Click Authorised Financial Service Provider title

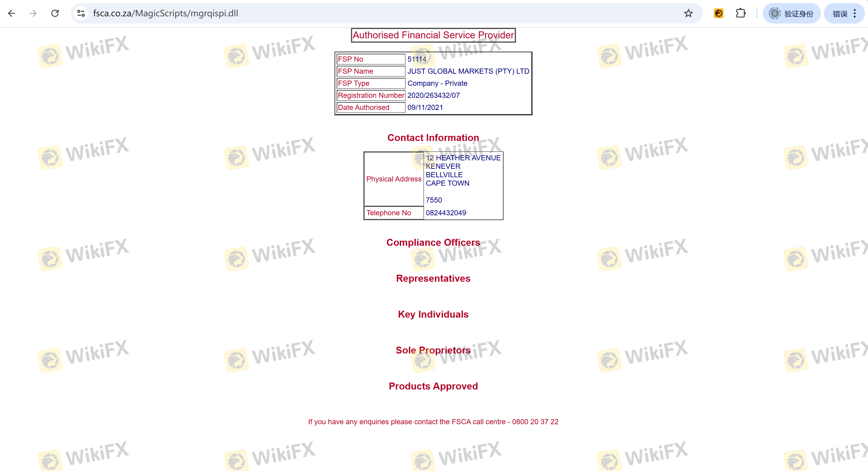(x=433, y=35)
